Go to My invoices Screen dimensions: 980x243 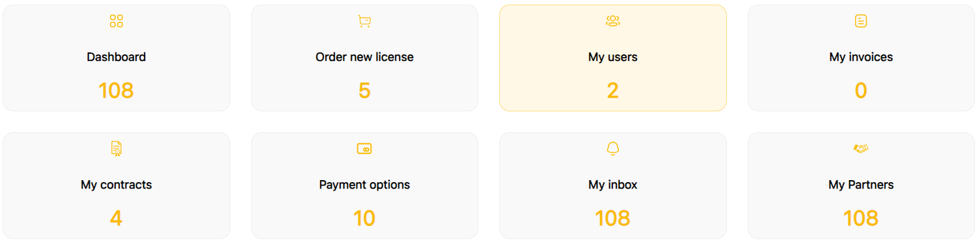pos(861,57)
